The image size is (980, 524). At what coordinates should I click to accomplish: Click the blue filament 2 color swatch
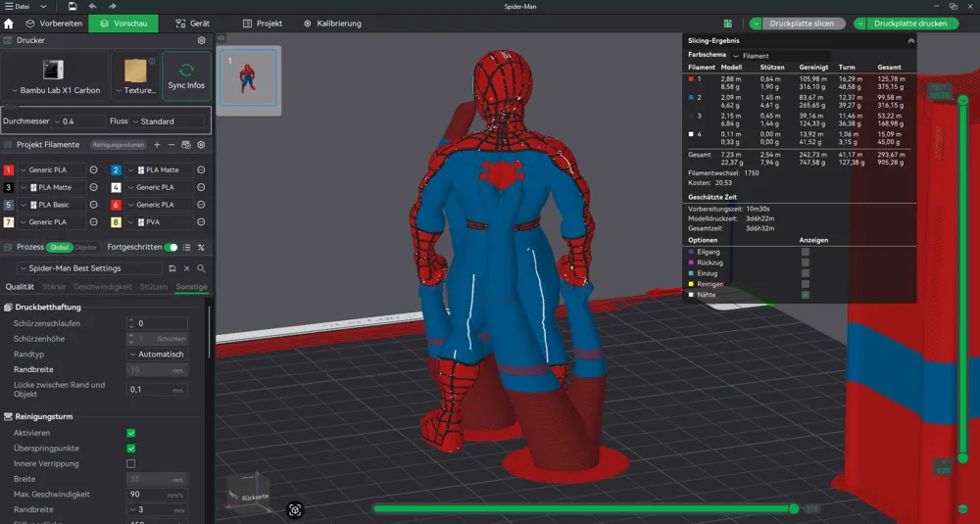pos(116,169)
